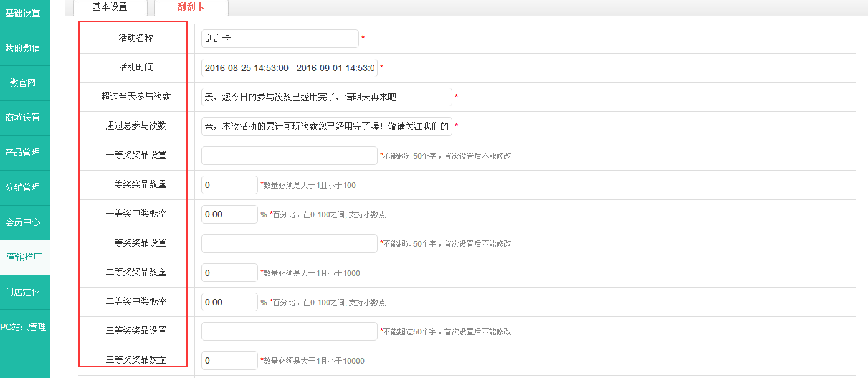Click the 三等奖奖品数量 number field
This screenshot has width=868, height=378.
[229, 361]
